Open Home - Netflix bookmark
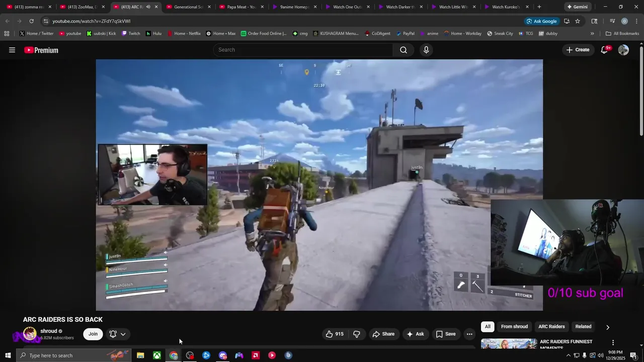Screen dimensions: 644x362 (184, 34)
